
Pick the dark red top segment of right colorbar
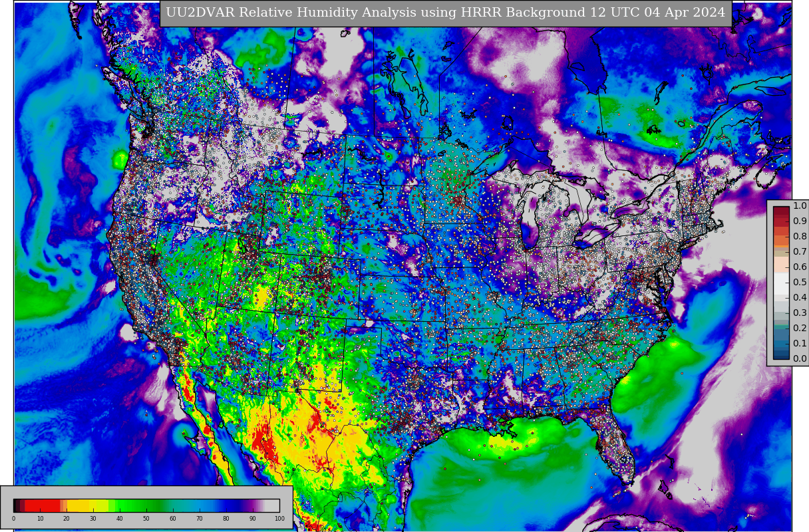tap(781, 211)
